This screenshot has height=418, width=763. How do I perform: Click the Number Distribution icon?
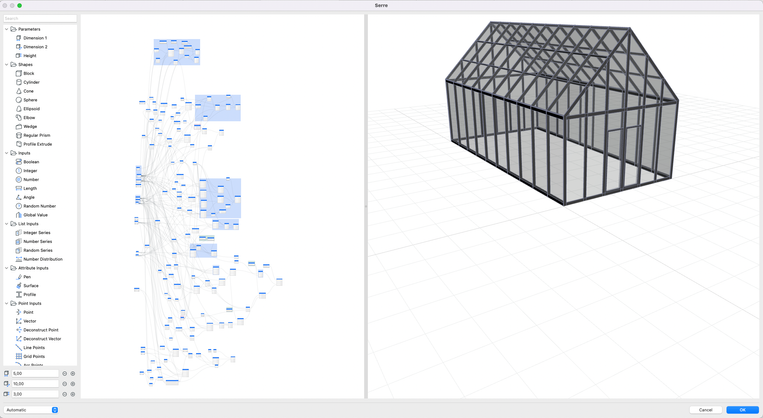pyautogui.click(x=18, y=259)
